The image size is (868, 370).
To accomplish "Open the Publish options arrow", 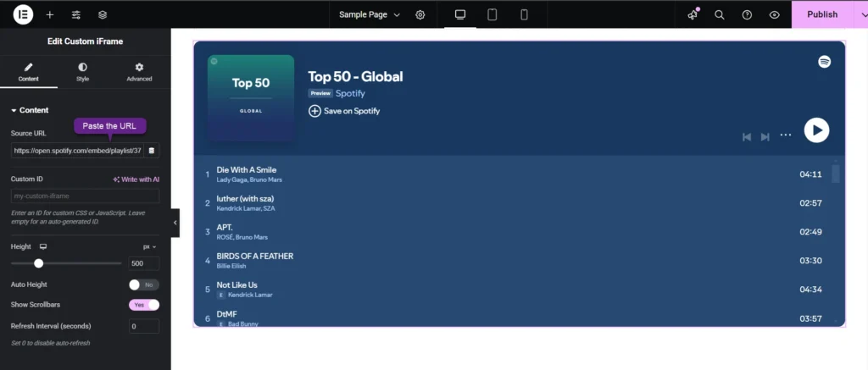I will [862, 15].
